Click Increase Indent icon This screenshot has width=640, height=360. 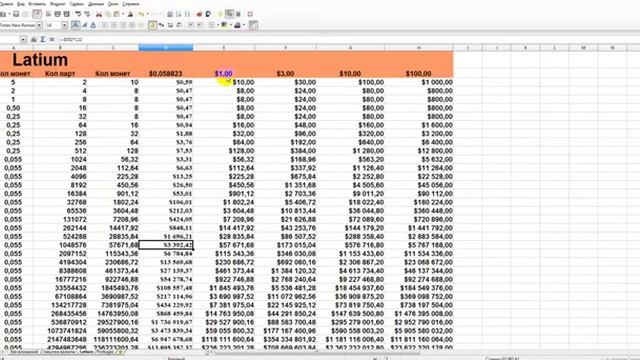coord(200,25)
